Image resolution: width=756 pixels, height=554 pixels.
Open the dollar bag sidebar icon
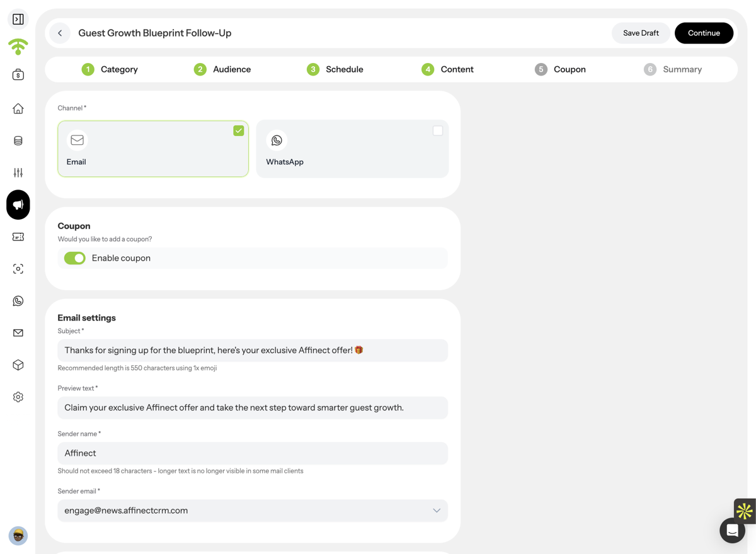[18, 75]
